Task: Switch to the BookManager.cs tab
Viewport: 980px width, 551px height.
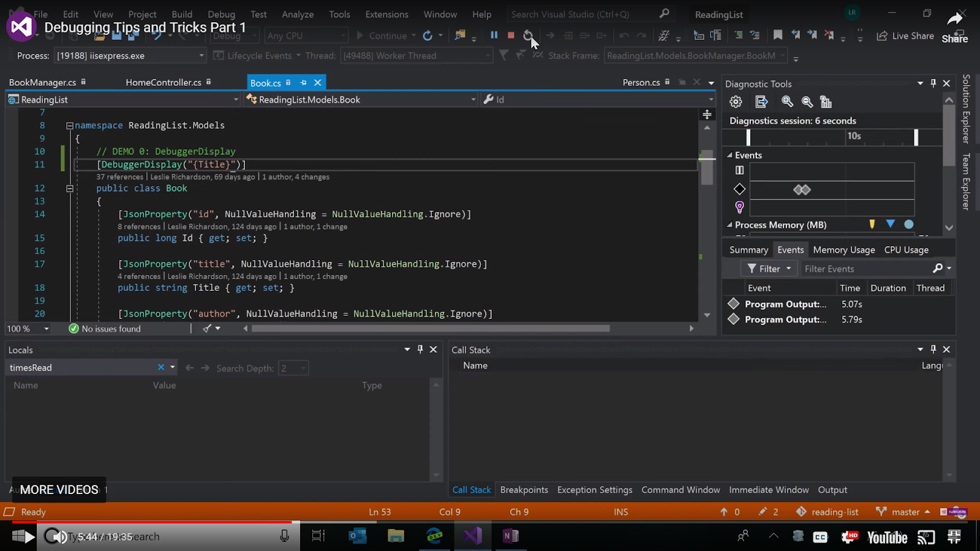Action: (42, 82)
